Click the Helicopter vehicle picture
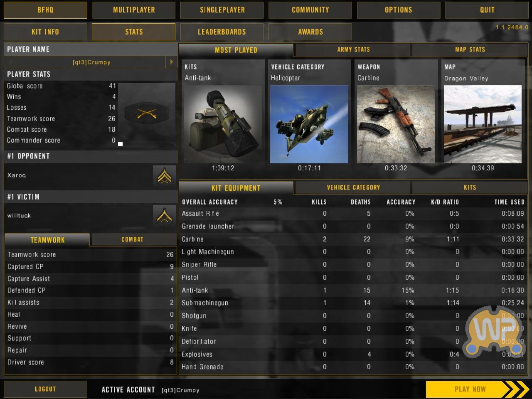Screen dimensions: 532x399 click(309, 124)
